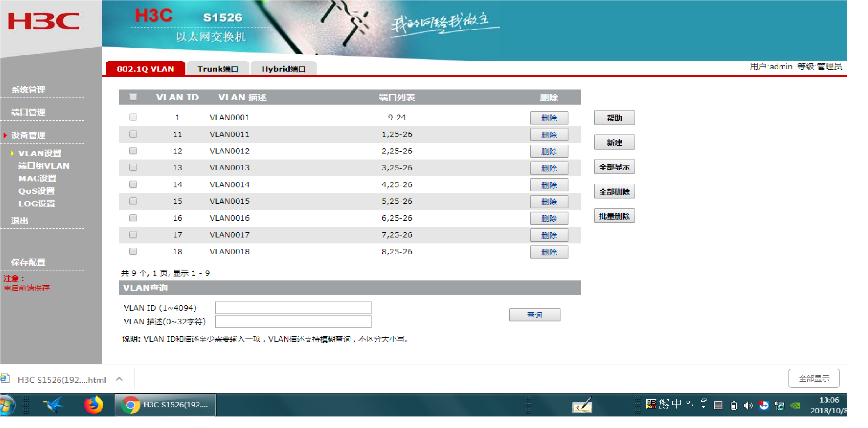
Task: Check the box for VLAN 1
Action: [133, 117]
